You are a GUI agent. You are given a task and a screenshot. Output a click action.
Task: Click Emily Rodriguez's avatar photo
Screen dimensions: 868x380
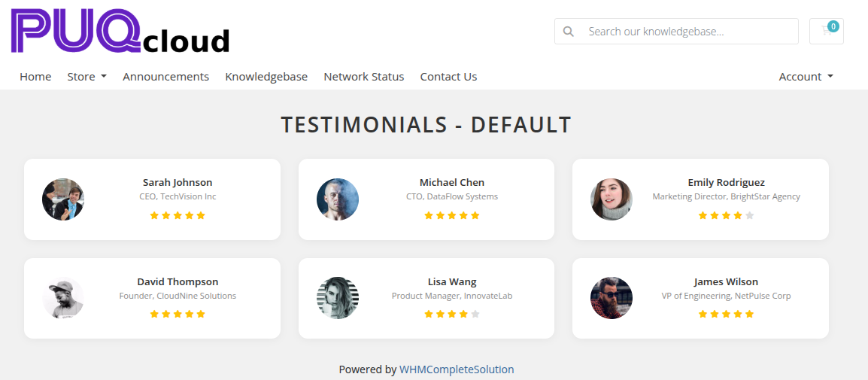[x=612, y=199]
